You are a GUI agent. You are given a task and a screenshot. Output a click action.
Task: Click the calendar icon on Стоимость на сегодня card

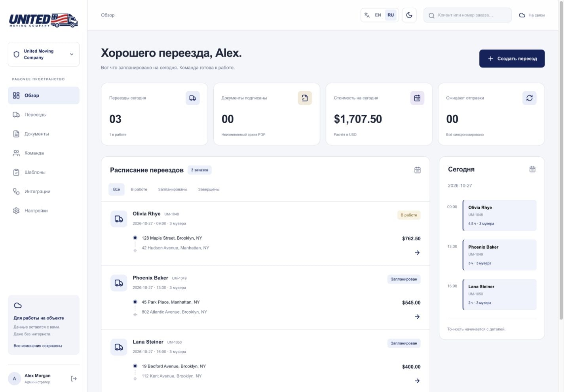(x=417, y=98)
